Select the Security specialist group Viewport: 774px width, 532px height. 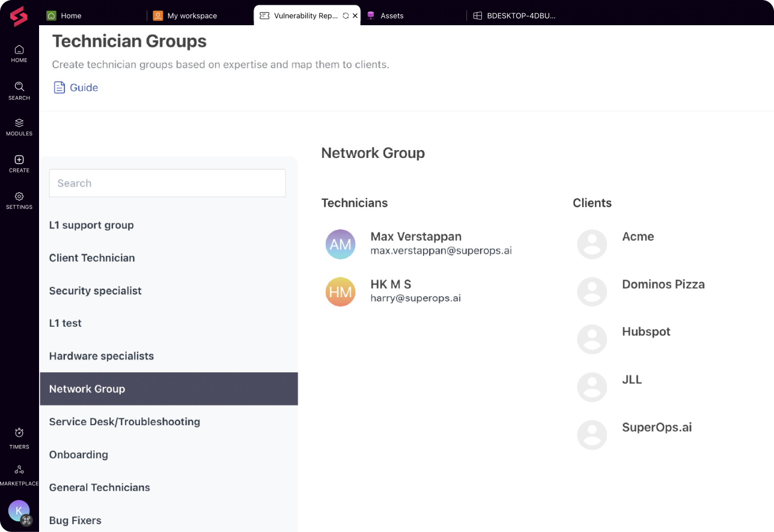pos(95,291)
